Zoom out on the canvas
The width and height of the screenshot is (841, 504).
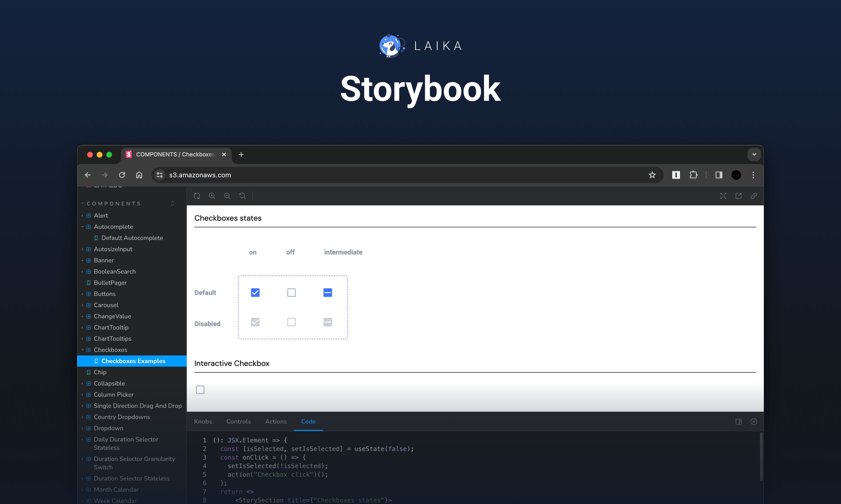pos(227,196)
